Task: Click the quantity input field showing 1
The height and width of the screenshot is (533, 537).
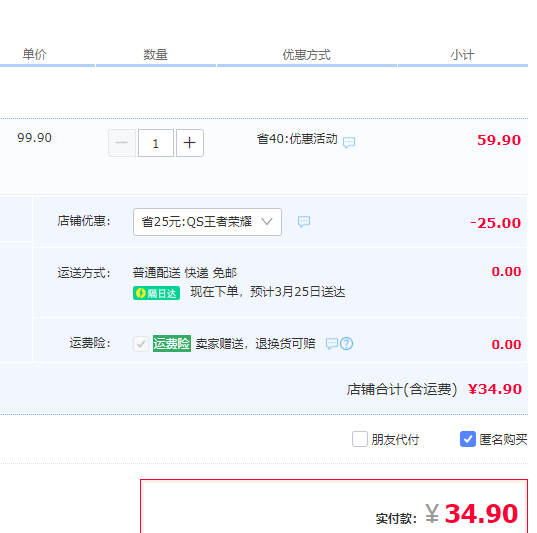Action: click(x=156, y=143)
